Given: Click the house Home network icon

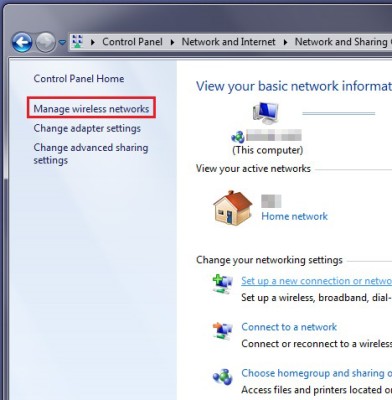Looking at the screenshot, I should pyautogui.click(x=233, y=208).
